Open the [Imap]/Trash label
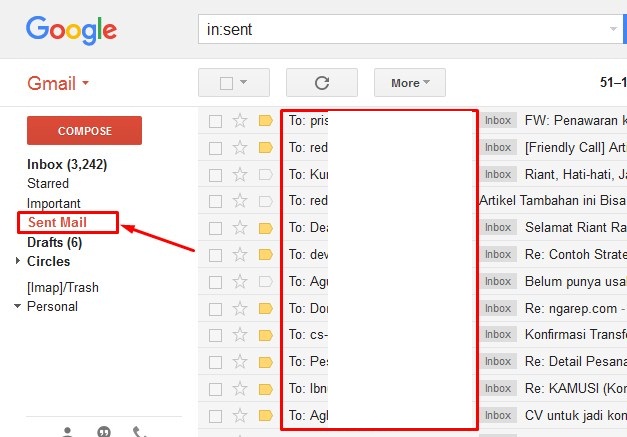The height and width of the screenshot is (437, 627). click(x=63, y=287)
